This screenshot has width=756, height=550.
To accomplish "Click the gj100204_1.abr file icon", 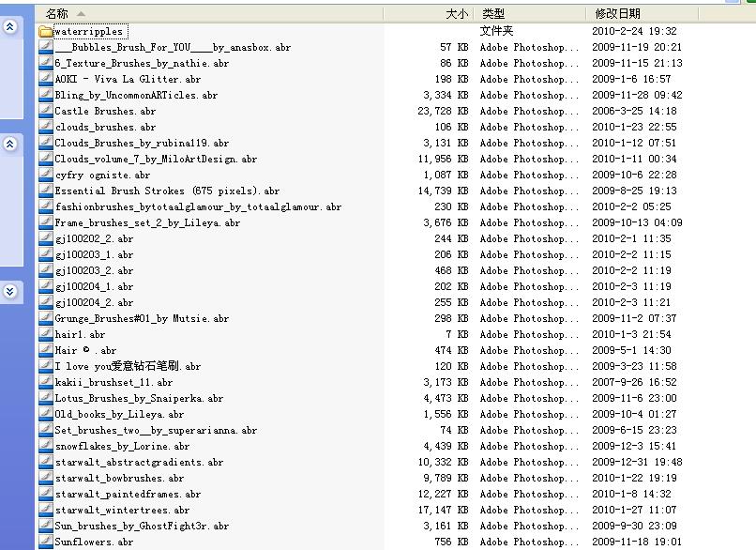I will coord(46,286).
